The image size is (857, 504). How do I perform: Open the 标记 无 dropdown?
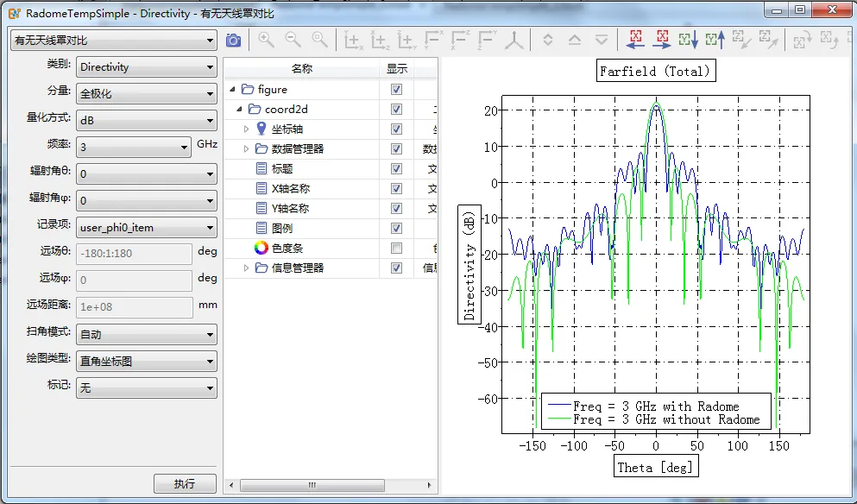pyautogui.click(x=147, y=388)
